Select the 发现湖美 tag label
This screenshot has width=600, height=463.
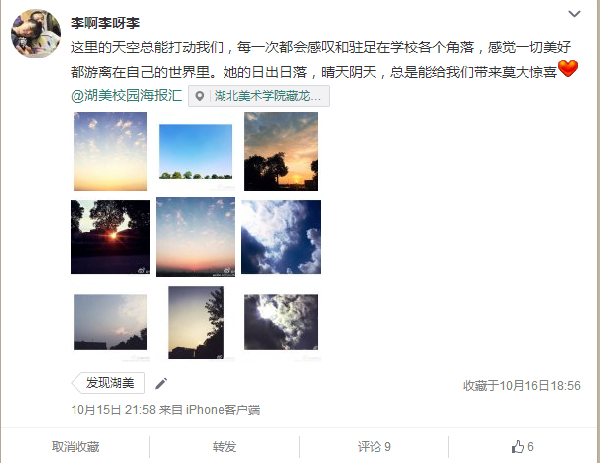(x=109, y=383)
